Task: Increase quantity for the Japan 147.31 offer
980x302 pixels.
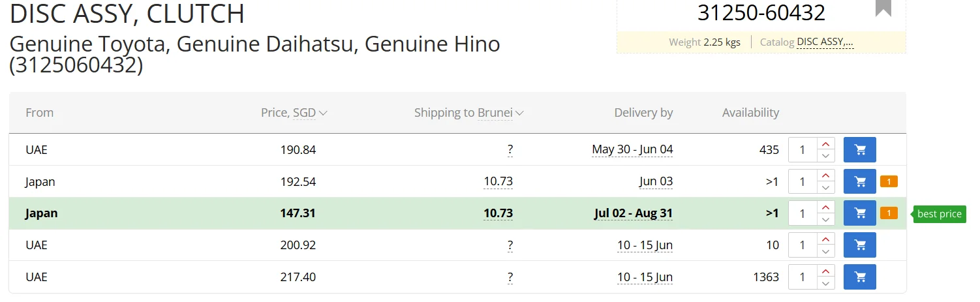Action: [x=826, y=207]
